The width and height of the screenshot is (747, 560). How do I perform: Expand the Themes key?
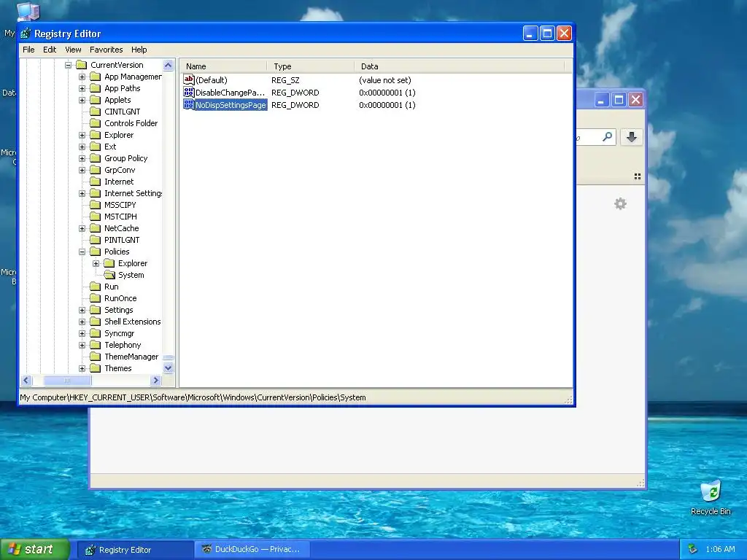[x=82, y=368]
